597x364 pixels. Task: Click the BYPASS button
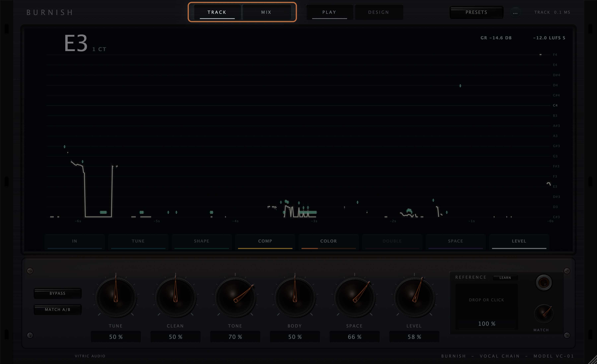(x=58, y=293)
